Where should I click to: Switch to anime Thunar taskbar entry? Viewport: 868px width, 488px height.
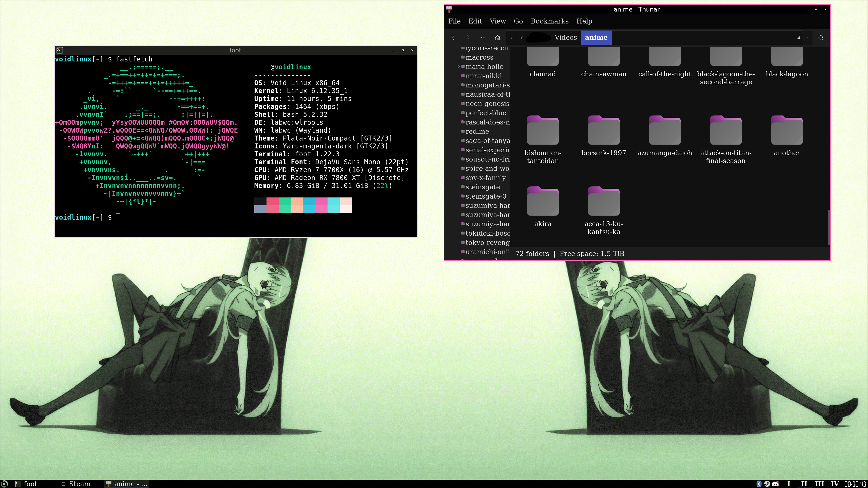pos(127,484)
